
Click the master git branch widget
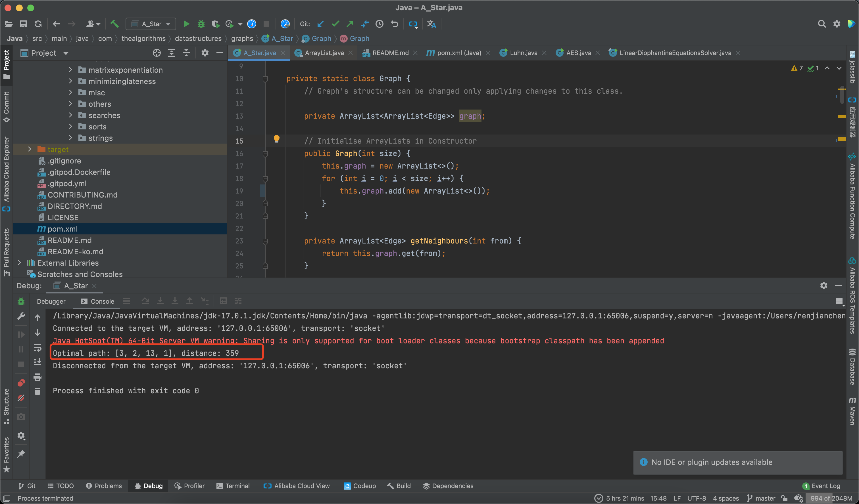762,498
